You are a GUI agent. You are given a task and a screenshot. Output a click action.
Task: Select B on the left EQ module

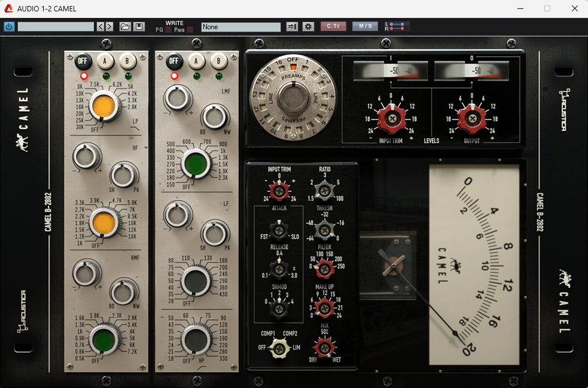127,61
